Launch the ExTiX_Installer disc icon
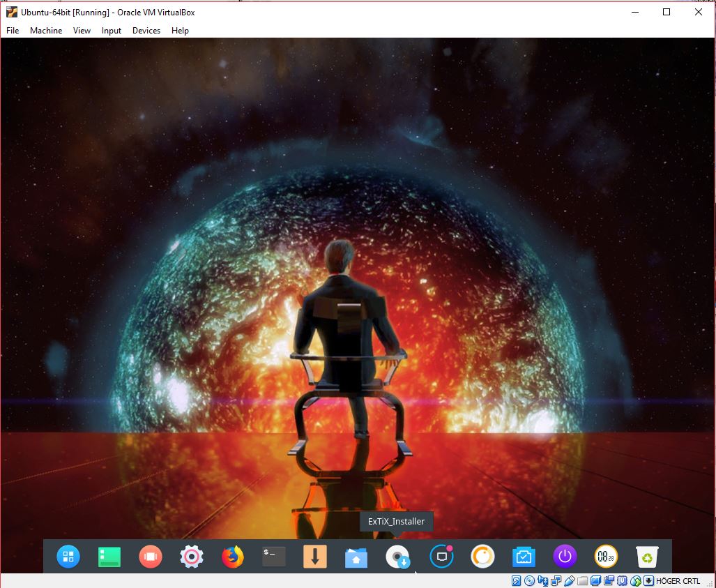 click(x=397, y=557)
